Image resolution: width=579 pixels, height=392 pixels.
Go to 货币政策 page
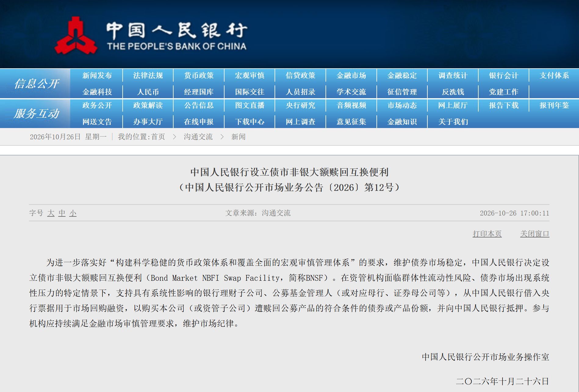[x=199, y=76]
